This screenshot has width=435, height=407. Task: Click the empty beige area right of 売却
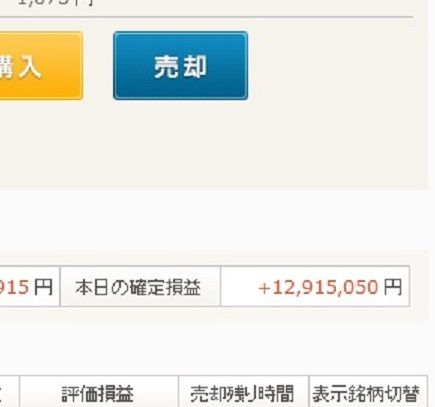tap(337, 66)
